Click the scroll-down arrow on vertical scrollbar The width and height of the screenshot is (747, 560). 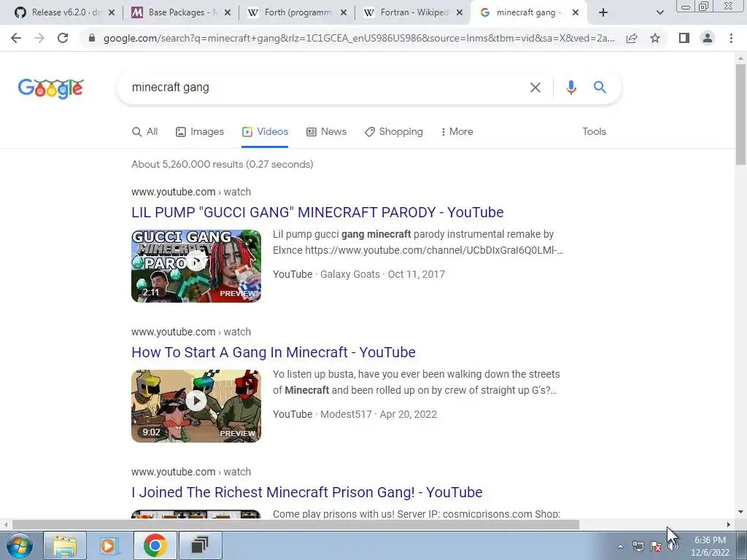(740, 512)
